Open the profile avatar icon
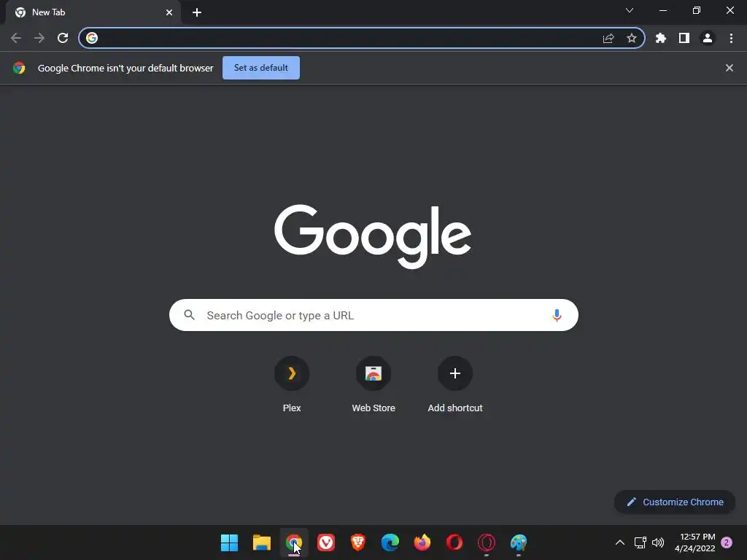 (708, 38)
